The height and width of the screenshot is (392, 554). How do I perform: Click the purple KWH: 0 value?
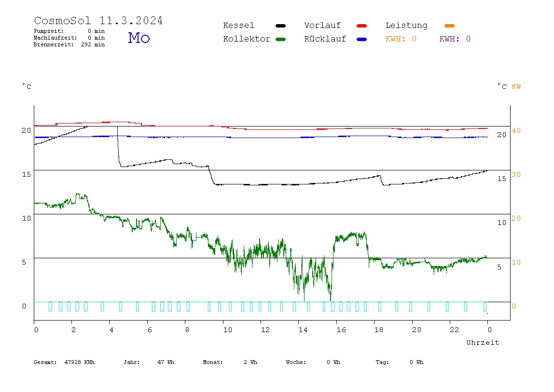[x=455, y=39]
